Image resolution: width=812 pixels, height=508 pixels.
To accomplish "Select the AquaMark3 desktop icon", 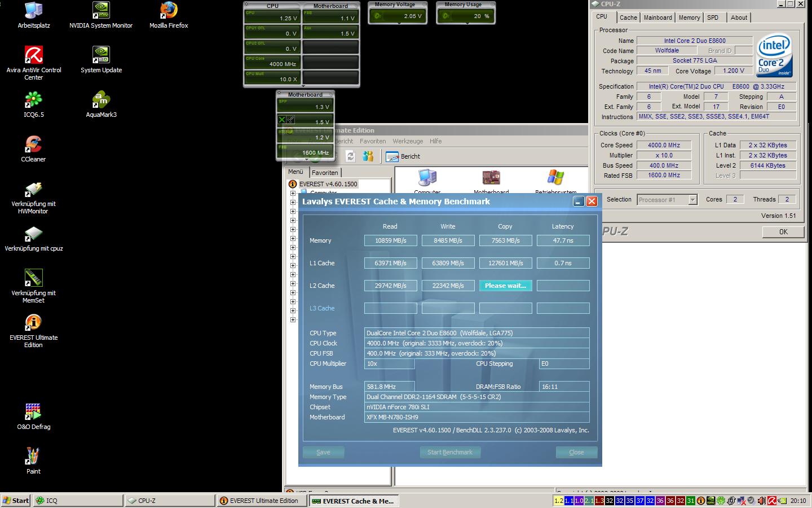I will [101, 104].
